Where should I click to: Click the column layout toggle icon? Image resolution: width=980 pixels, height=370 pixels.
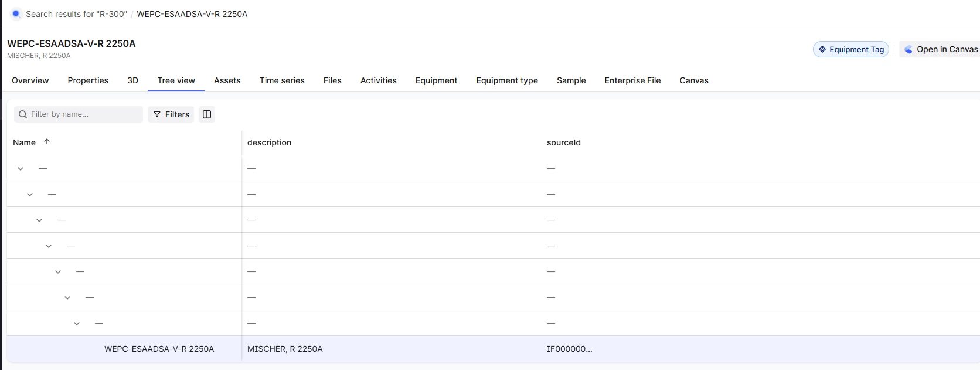tap(207, 114)
